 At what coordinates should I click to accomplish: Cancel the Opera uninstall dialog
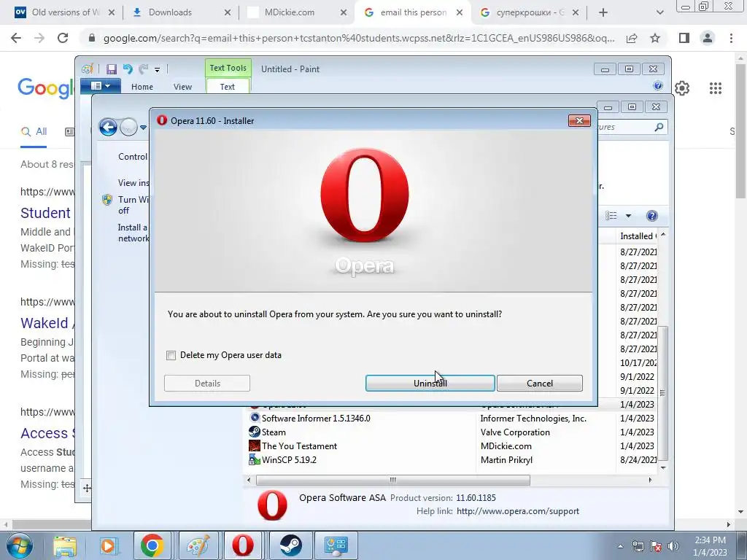pyautogui.click(x=540, y=384)
